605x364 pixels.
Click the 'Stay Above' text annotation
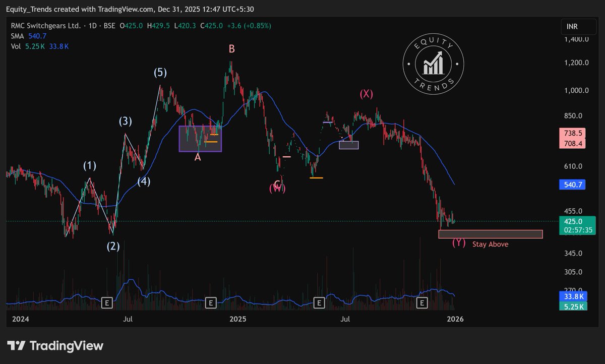(490, 245)
